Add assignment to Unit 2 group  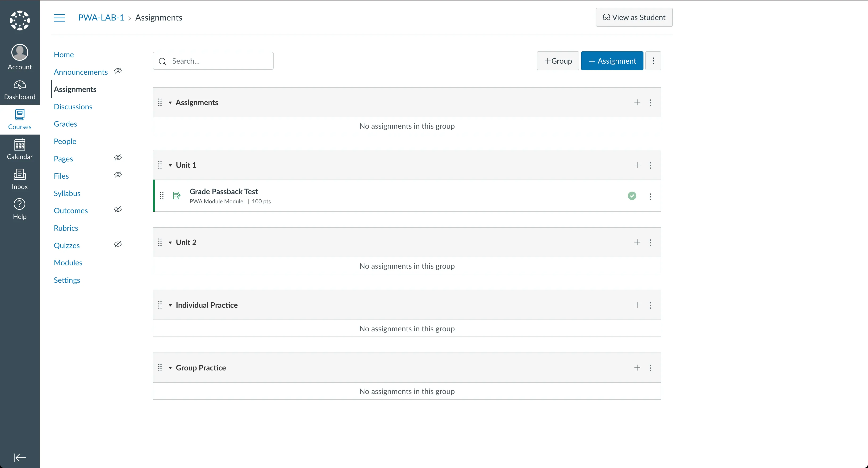pyautogui.click(x=637, y=242)
